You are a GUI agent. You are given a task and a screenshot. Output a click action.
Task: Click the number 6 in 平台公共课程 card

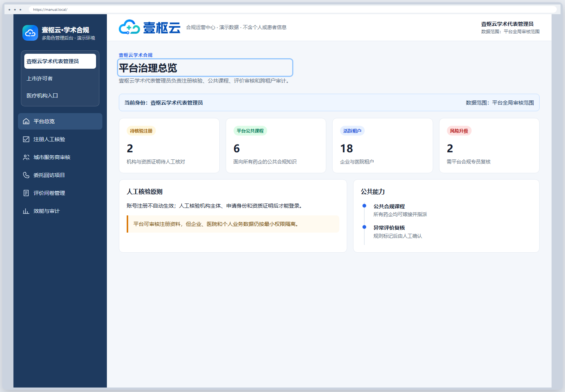(237, 149)
